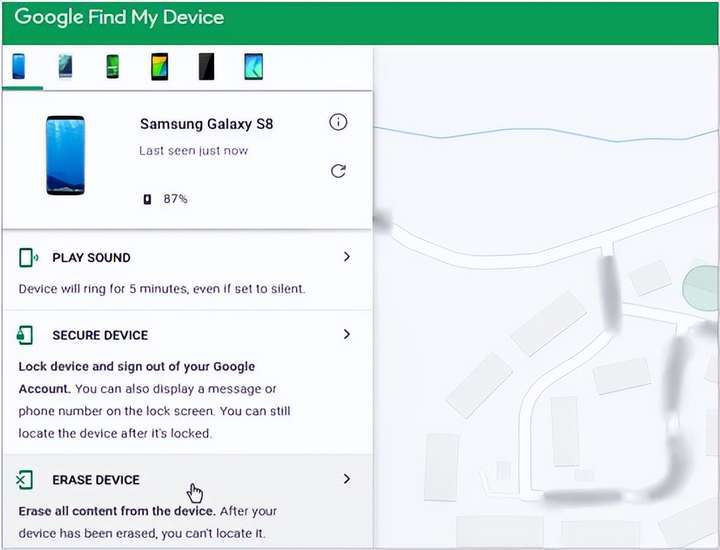Refresh the device location
This screenshot has height=550, width=720.
(x=338, y=171)
